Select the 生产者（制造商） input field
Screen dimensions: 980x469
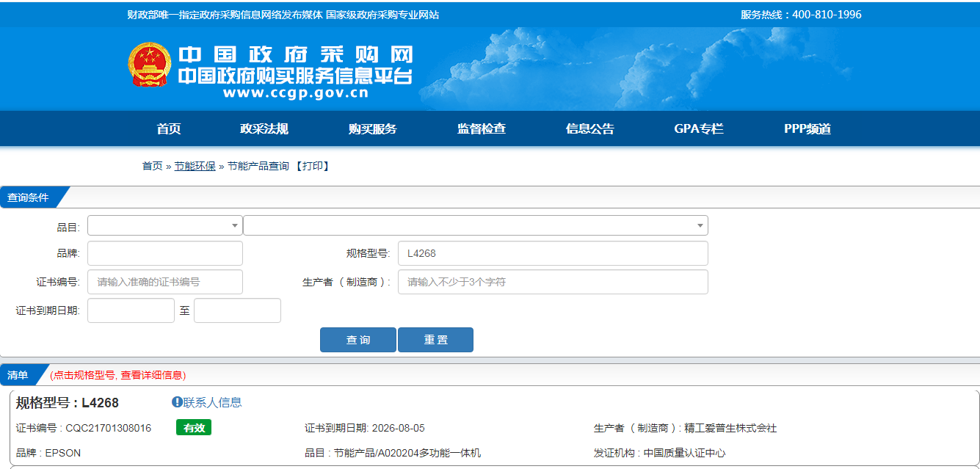[552, 282]
